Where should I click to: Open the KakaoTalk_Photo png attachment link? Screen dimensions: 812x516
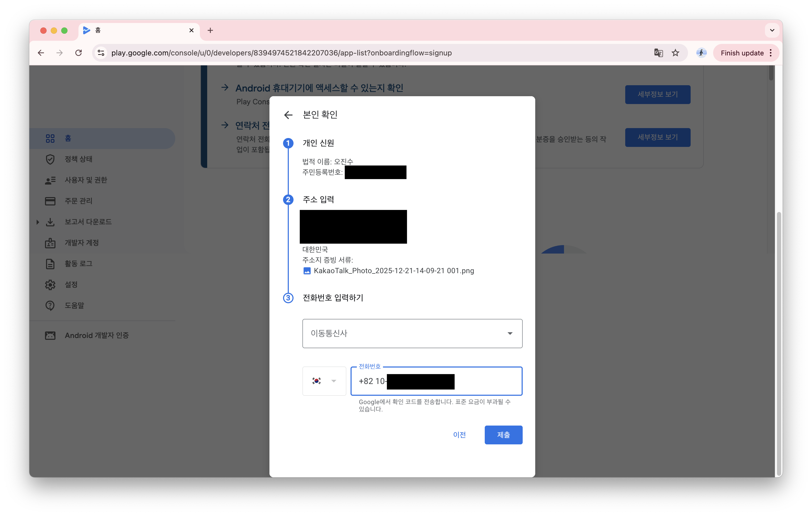(393, 271)
